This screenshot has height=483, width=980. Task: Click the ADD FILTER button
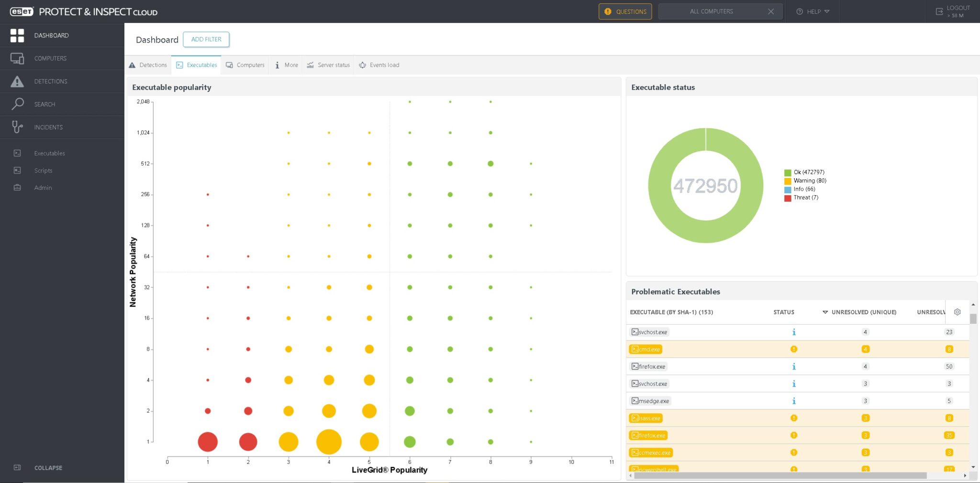(x=206, y=39)
